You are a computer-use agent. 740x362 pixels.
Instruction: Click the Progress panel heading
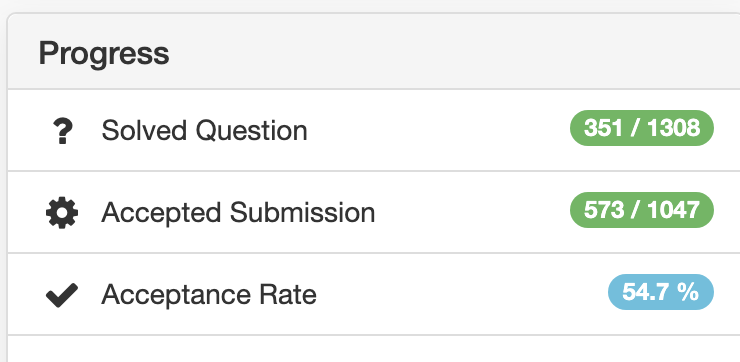pos(104,53)
